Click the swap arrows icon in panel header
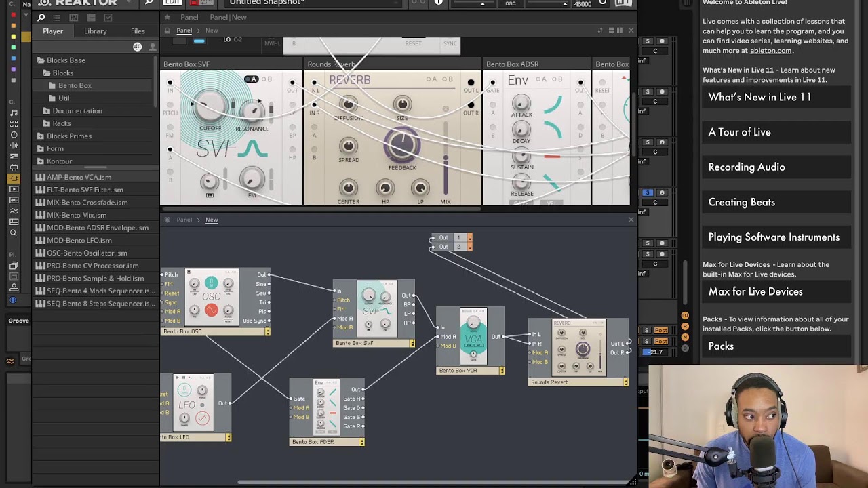 pyautogui.click(x=600, y=30)
